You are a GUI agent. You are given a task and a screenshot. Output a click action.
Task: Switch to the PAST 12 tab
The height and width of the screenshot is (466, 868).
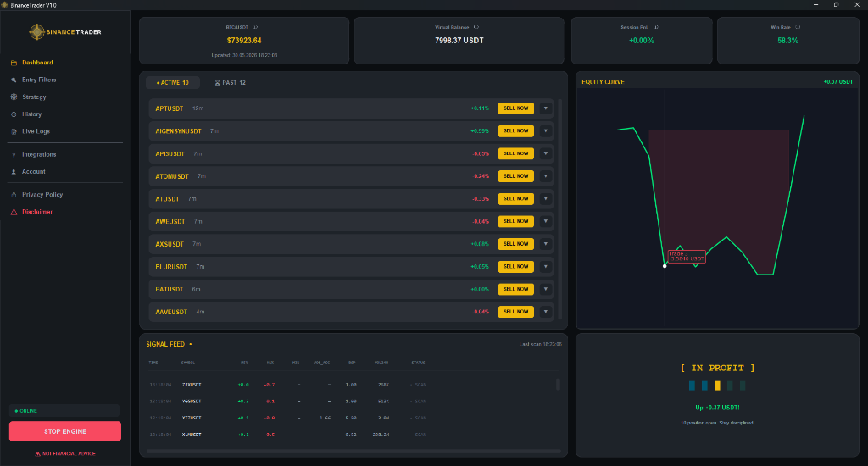click(x=231, y=82)
